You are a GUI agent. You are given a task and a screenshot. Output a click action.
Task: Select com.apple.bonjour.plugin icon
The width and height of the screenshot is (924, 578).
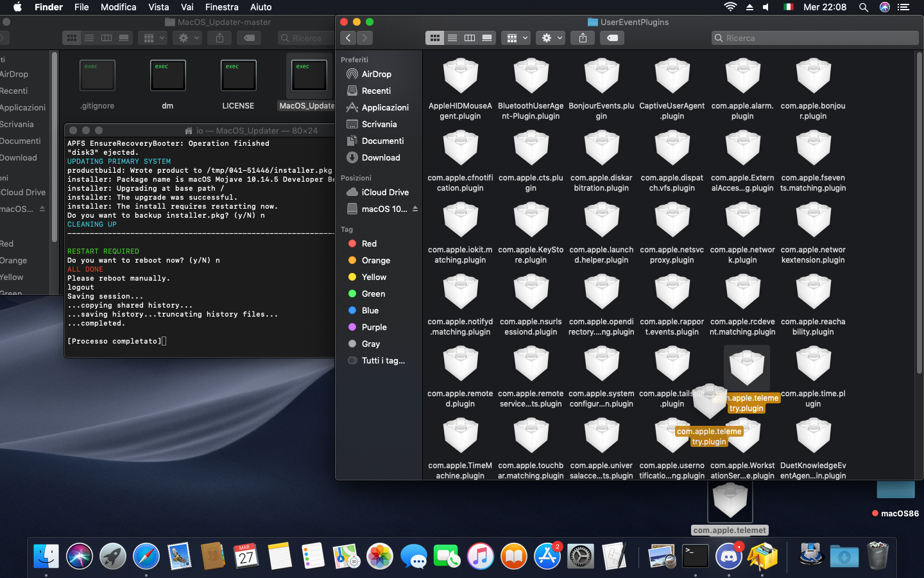pos(814,76)
